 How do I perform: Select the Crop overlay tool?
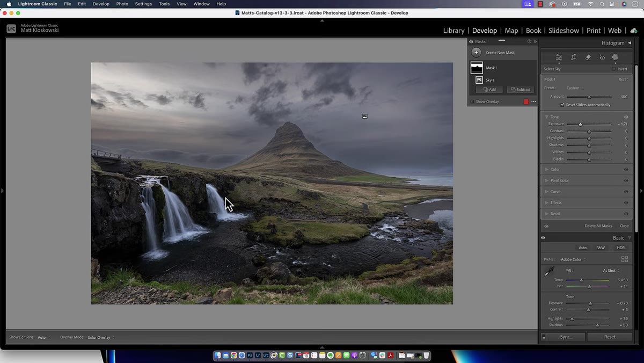point(574,57)
